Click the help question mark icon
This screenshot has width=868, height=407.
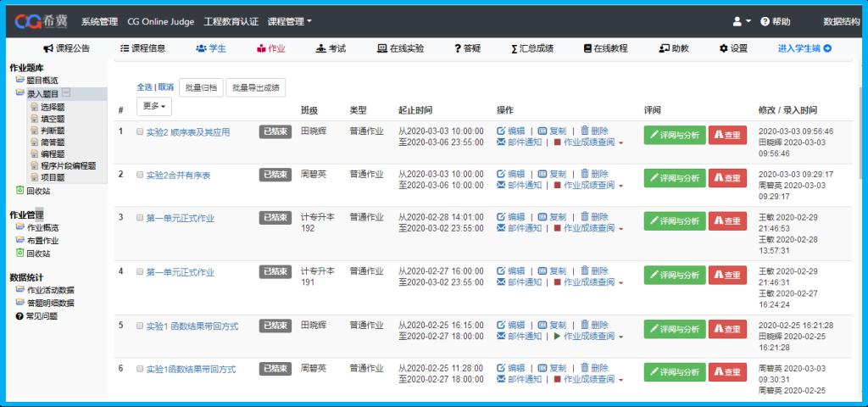pos(765,21)
